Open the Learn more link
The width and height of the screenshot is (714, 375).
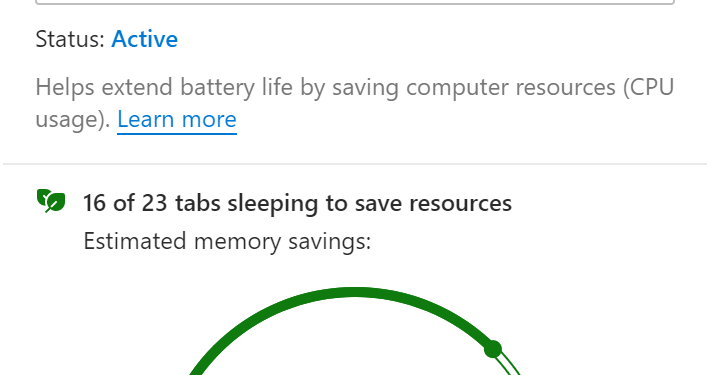(x=177, y=120)
